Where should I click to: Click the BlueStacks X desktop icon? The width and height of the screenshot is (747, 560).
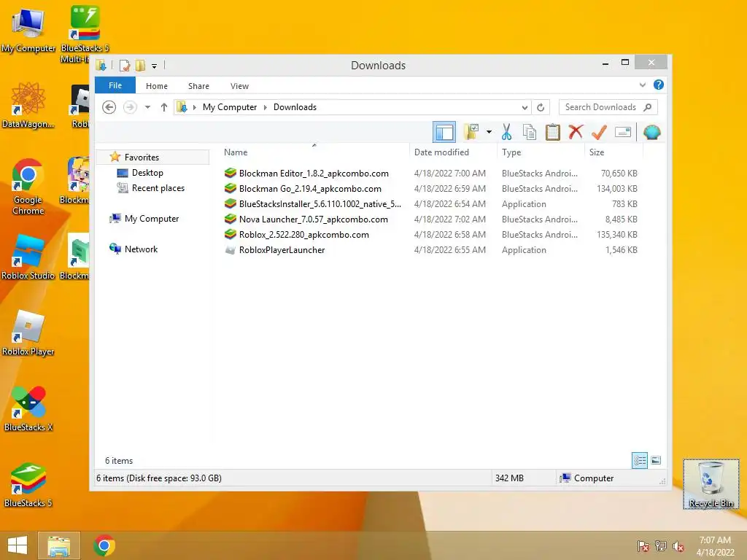[28, 408]
